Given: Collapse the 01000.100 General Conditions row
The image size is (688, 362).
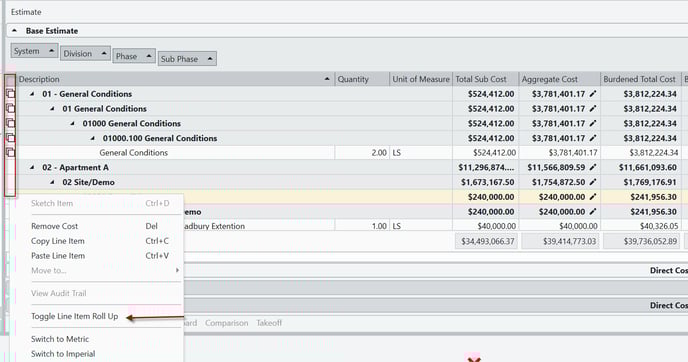Looking at the screenshot, I should (x=93, y=138).
